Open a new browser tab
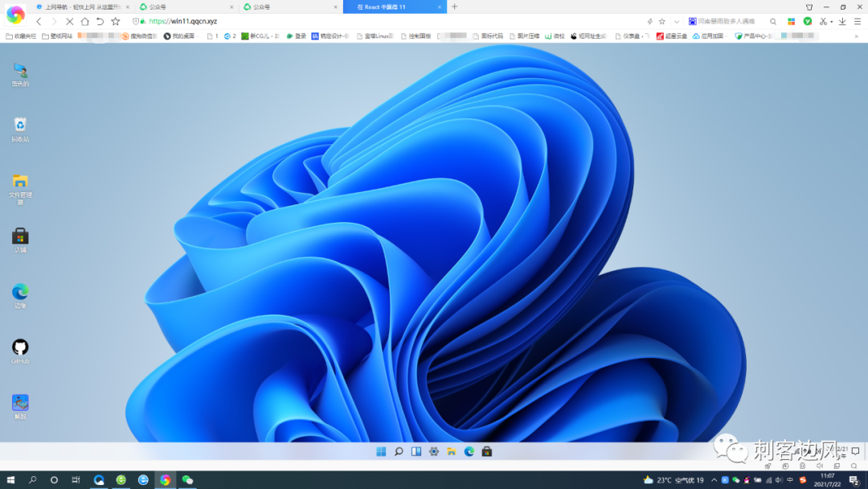Viewport: 868px width, 489px height. [454, 6]
